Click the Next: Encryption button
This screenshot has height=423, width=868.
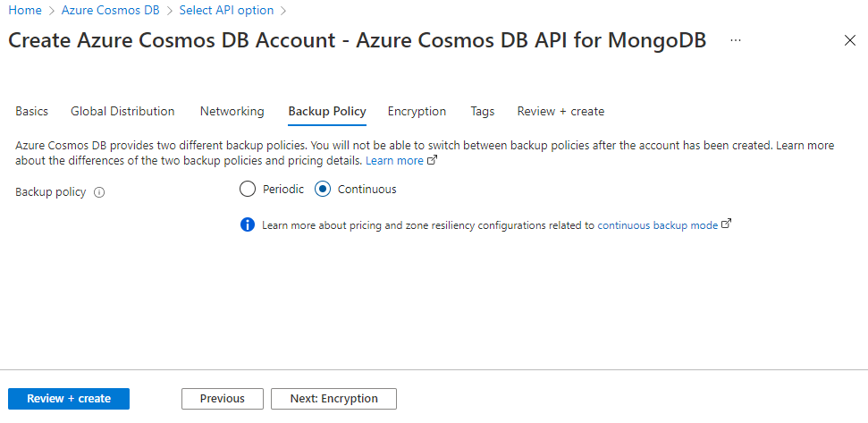(333, 399)
